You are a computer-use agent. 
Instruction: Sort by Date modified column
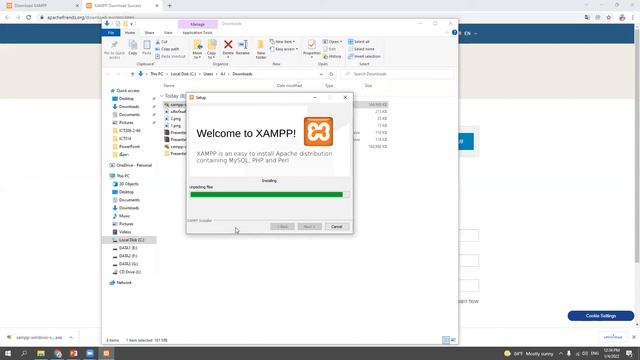click(x=289, y=86)
